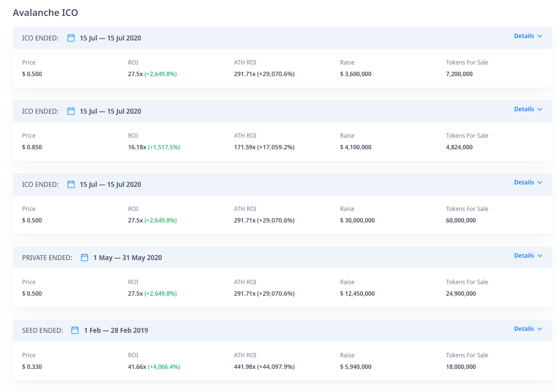Select ATH ROI 291.71x in the $30,000,000 card
Screen dimensions: 558x392
pyautogui.click(x=264, y=221)
